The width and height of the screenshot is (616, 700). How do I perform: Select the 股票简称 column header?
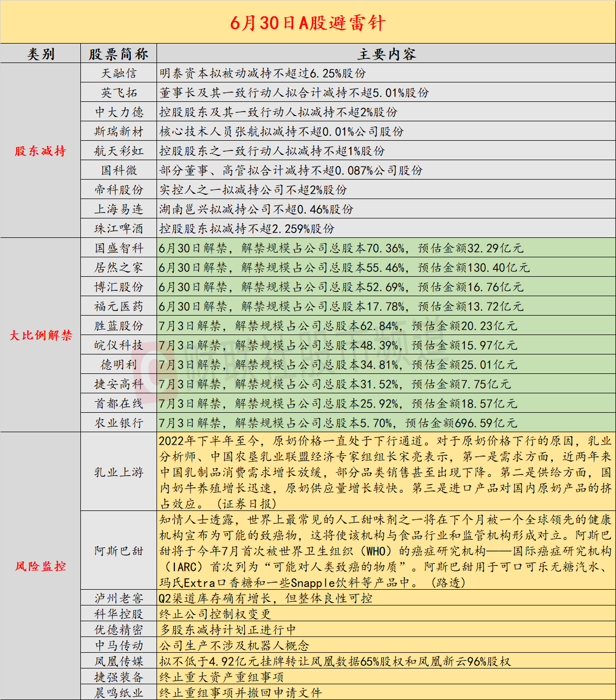point(119,54)
